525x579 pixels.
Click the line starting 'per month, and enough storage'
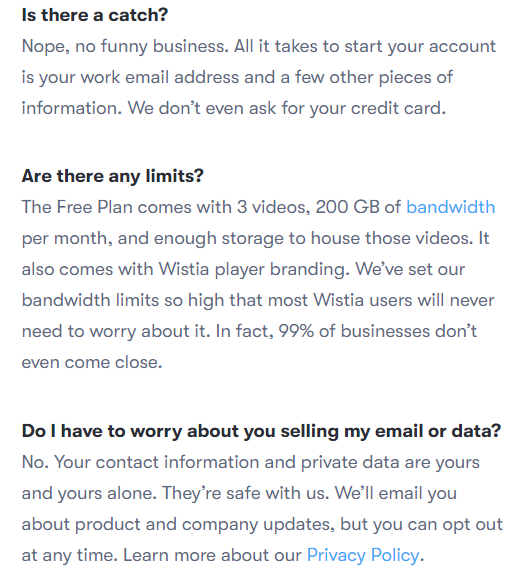tap(255, 239)
